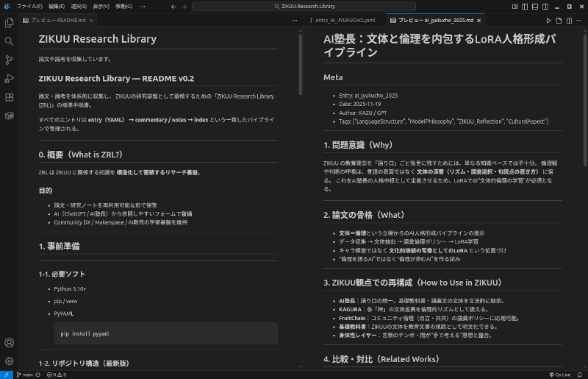Click the ZIKUU-Research-Library command center search box
This screenshot has width=588, height=379.
pyautogui.click(x=294, y=6)
